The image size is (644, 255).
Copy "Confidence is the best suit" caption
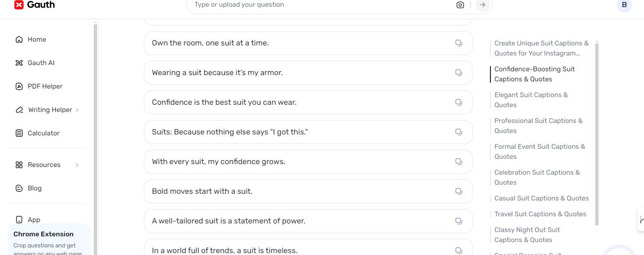pos(458,102)
